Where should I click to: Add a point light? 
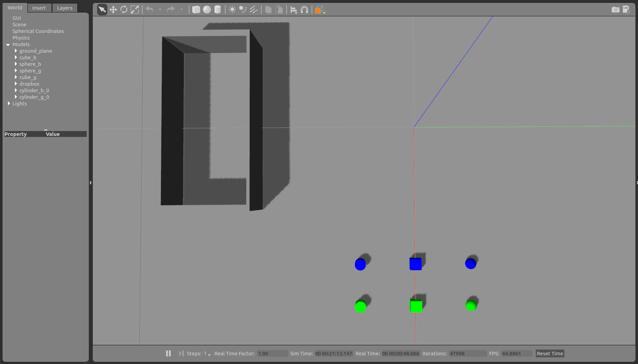coord(232,10)
